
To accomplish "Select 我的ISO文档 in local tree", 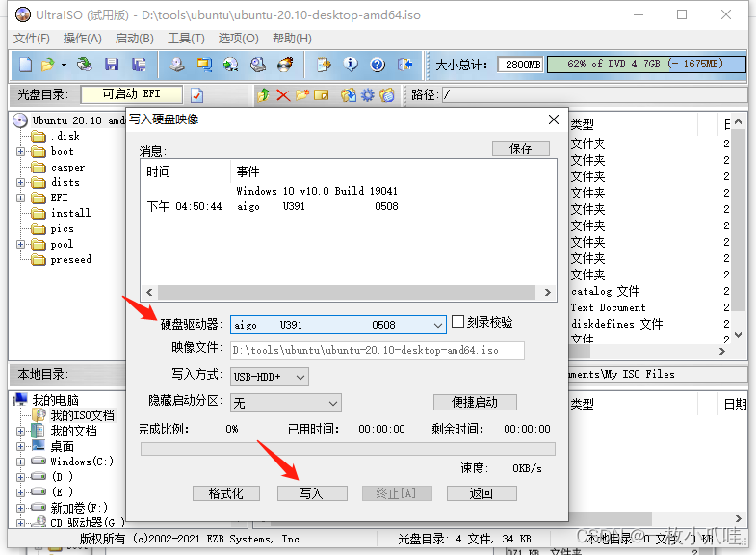I will [83, 415].
